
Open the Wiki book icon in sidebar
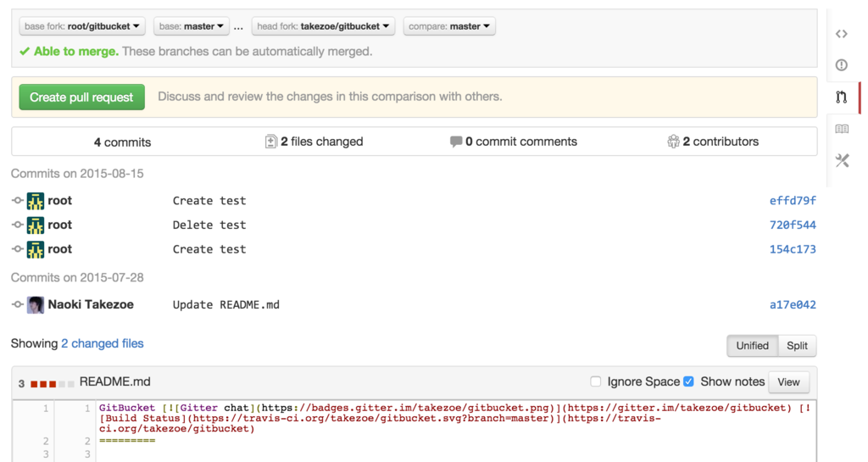(841, 129)
